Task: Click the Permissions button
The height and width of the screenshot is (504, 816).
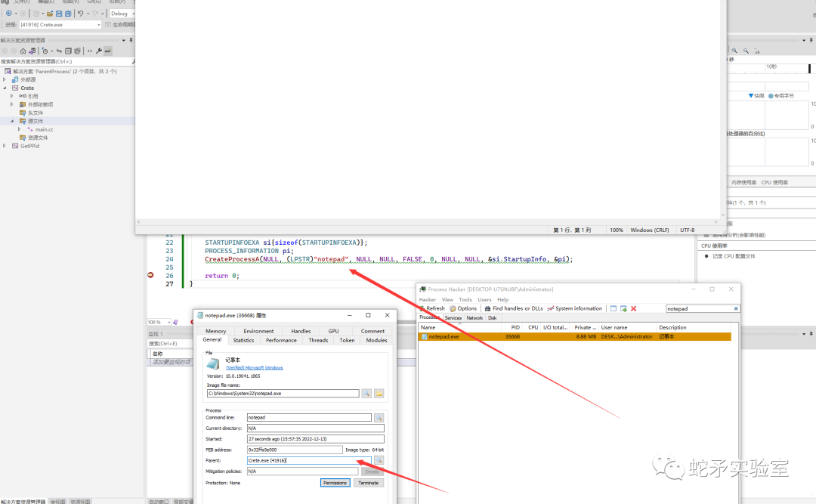Action: [335, 483]
